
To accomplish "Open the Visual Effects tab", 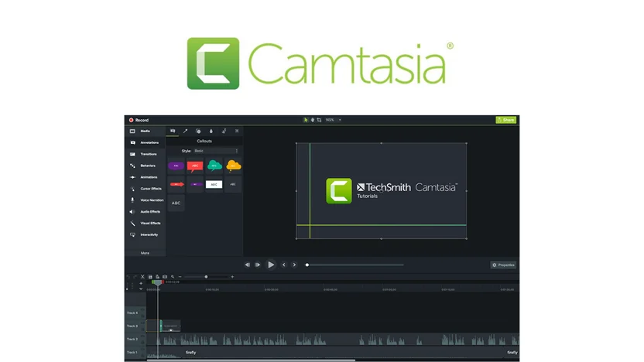I will coord(145,223).
